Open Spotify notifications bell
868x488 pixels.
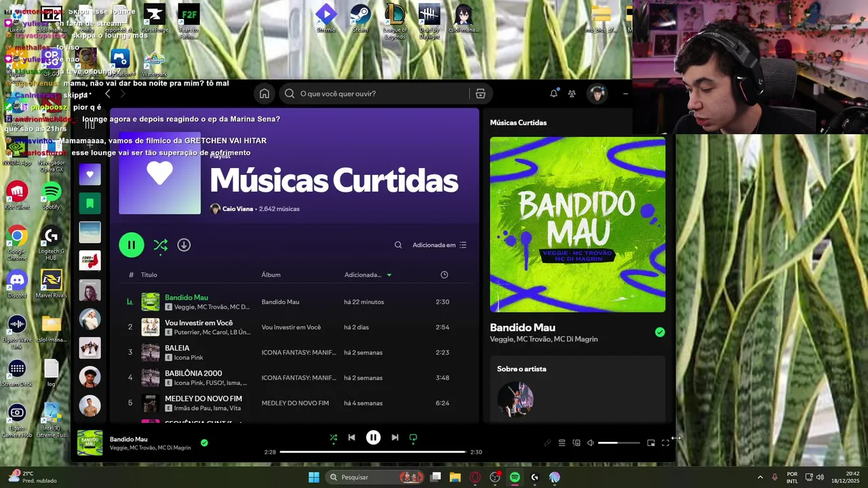point(554,94)
